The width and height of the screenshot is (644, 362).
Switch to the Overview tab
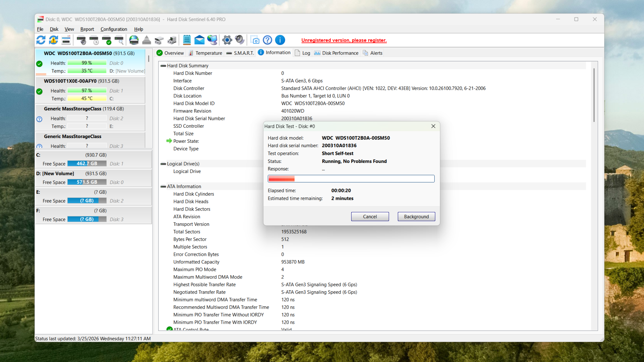(170, 53)
